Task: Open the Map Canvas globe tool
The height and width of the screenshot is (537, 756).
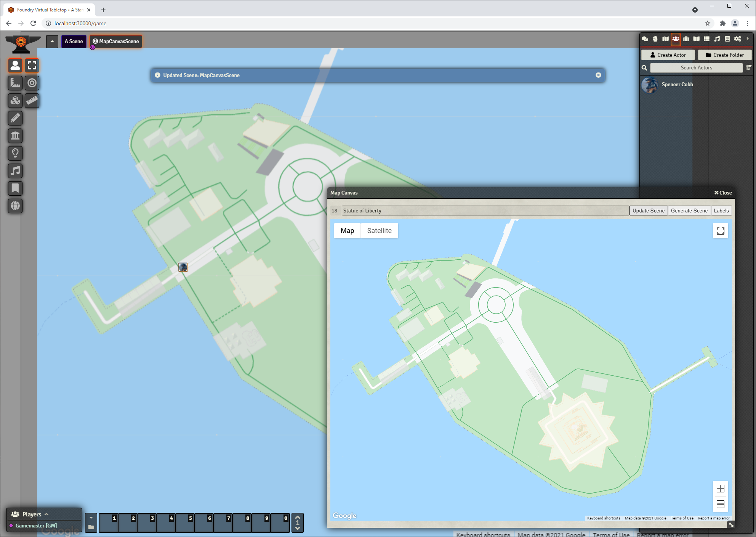Action: point(15,206)
